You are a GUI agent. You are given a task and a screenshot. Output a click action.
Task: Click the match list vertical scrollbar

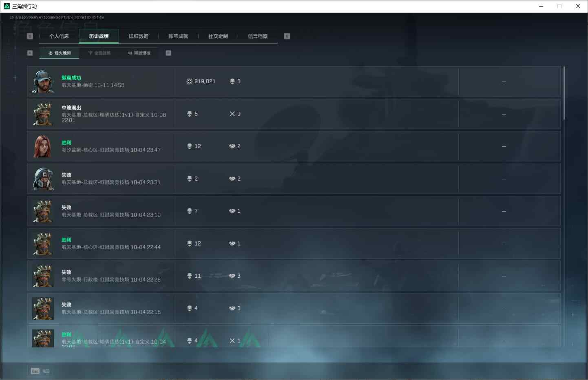[564, 93]
